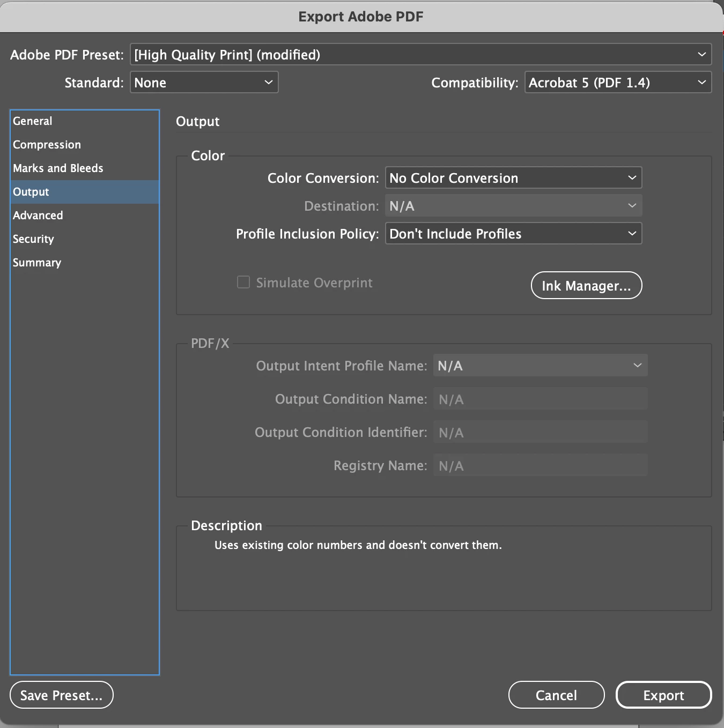Open the Compatibility dropdown
The height and width of the screenshot is (728, 724).
point(618,83)
